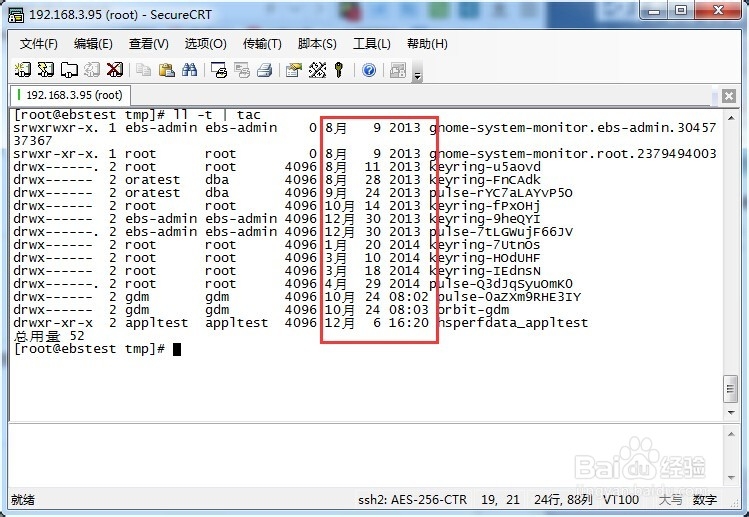Open the 选项(O) menu

205,44
